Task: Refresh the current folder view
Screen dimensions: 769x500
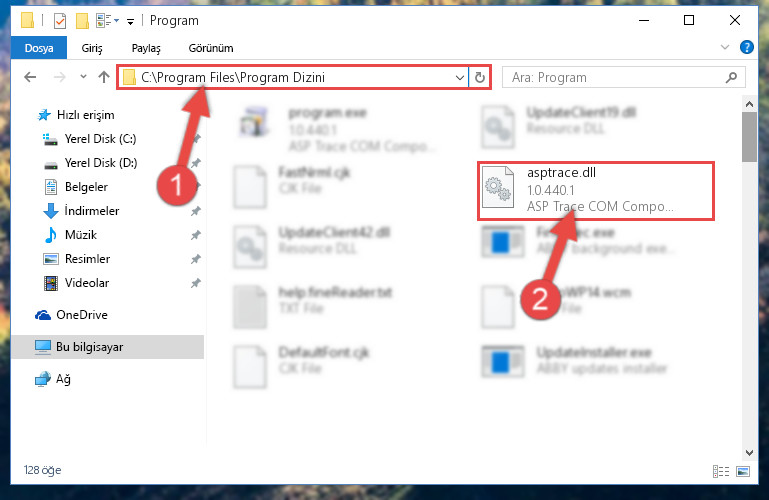Action: point(480,77)
